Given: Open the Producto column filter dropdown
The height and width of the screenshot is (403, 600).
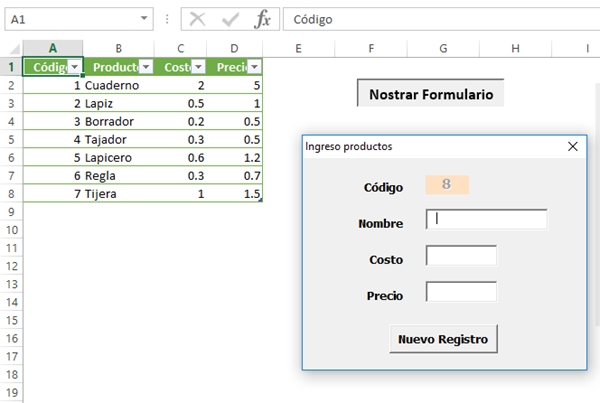Looking at the screenshot, I should pos(146,67).
